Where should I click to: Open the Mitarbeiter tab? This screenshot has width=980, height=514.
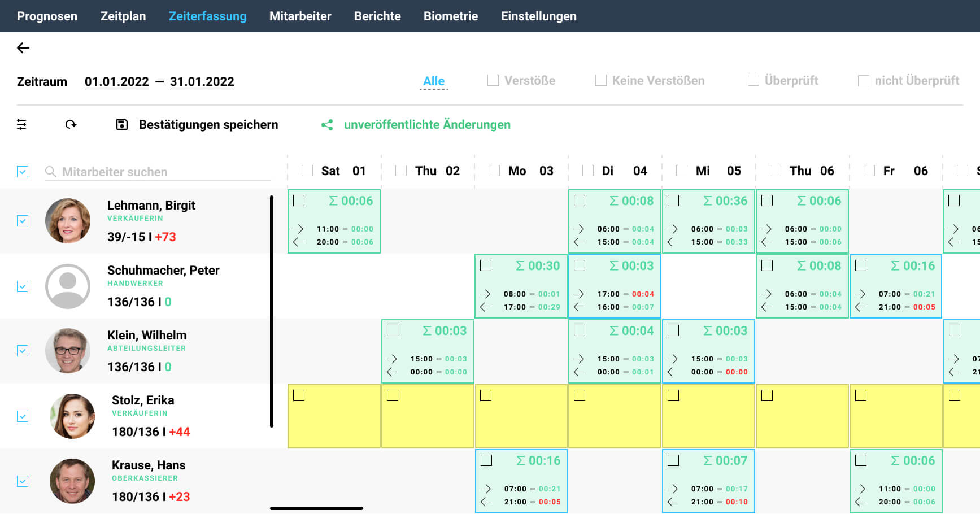pyautogui.click(x=300, y=16)
